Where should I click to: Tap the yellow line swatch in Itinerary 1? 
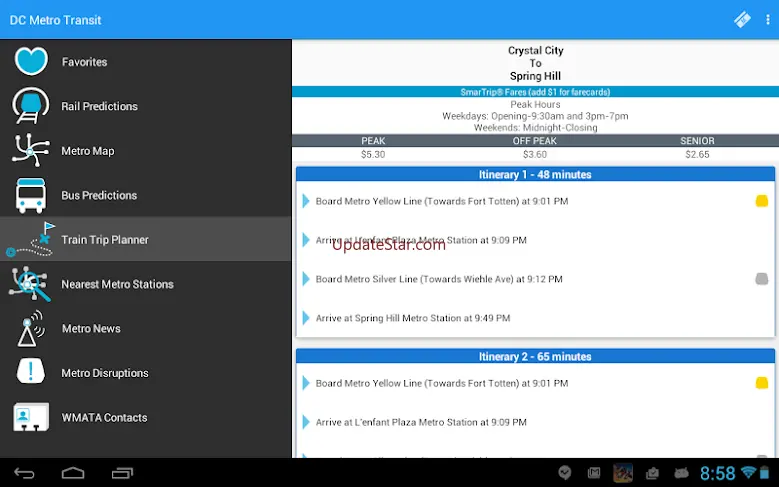pyautogui.click(x=762, y=201)
